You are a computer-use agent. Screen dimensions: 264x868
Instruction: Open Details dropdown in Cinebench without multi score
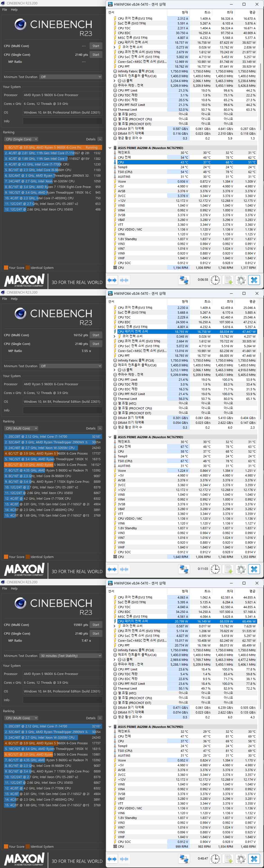click(100, 139)
